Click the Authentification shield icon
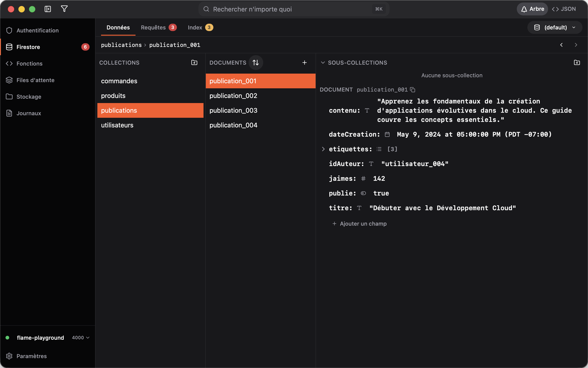This screenshot has width=588, height=368. tap(9, 30)
